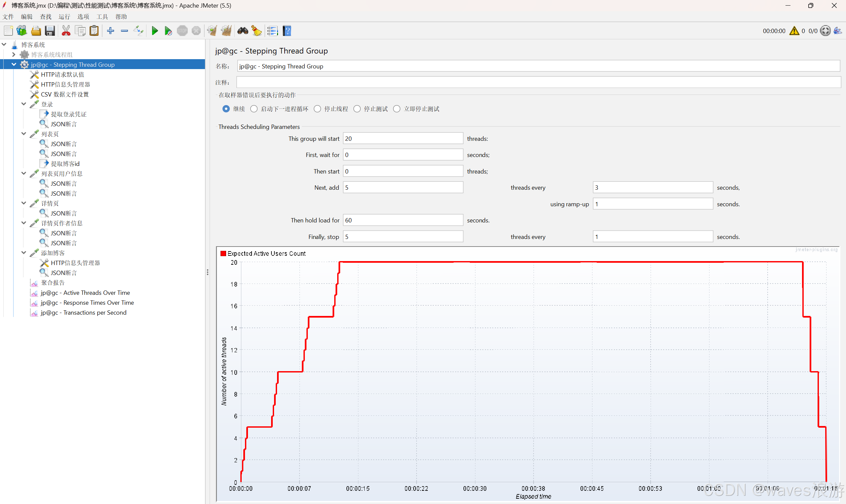Viewport: 846px width, 504px height.
Task: Click the Toggle eyedropper toolbar icon
Action: [138, 31]
